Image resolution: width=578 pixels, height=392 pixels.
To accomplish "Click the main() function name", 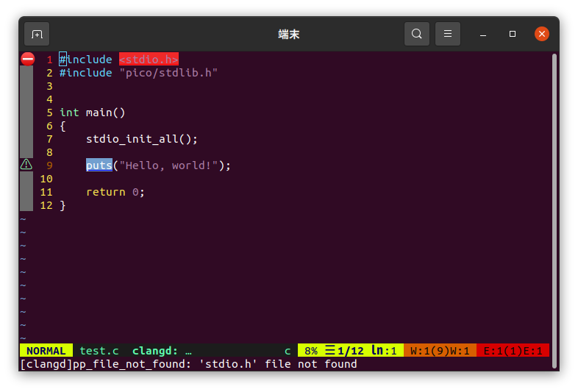I will click(x=105, y=113).
